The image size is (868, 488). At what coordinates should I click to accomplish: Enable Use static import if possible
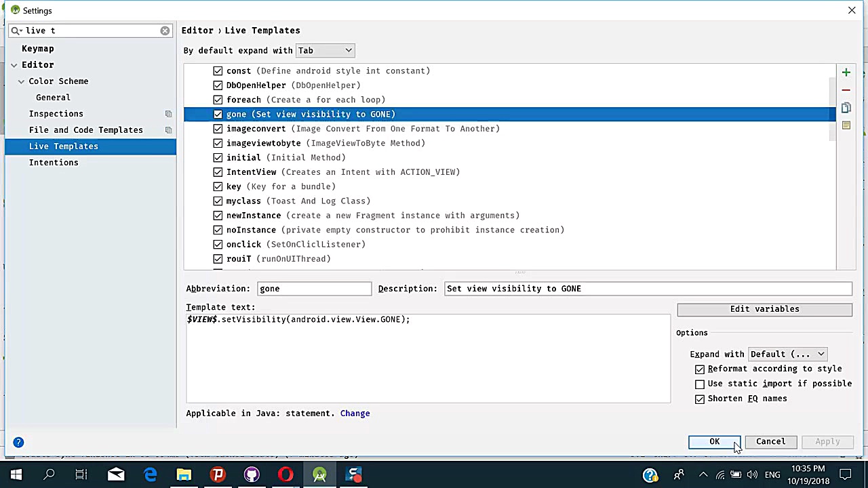pyautogui.click(x=700, y=384)
